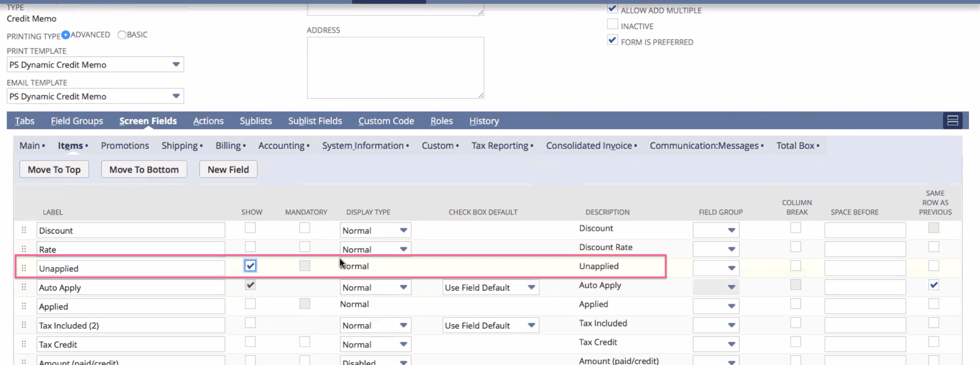The image size is (980, 365).
Task: Open the Accounting subtab
Action: pyautogui.click(x=281, y=145)
